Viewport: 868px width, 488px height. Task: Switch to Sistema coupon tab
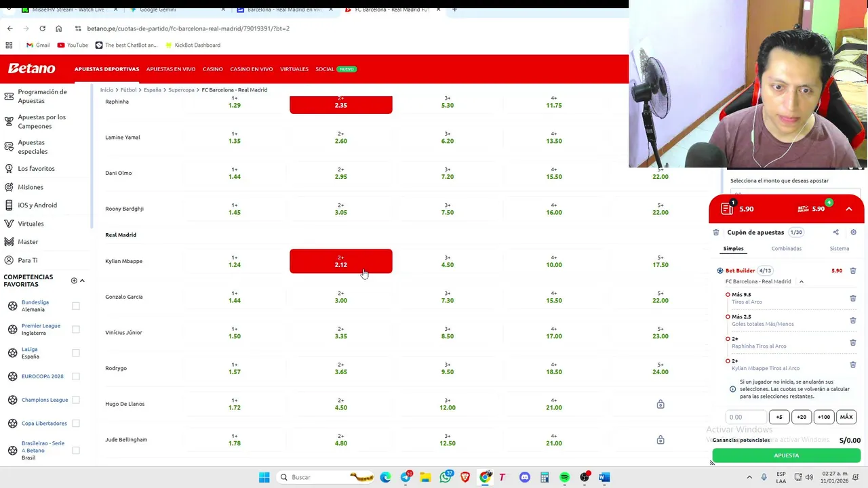coord(839,249)
